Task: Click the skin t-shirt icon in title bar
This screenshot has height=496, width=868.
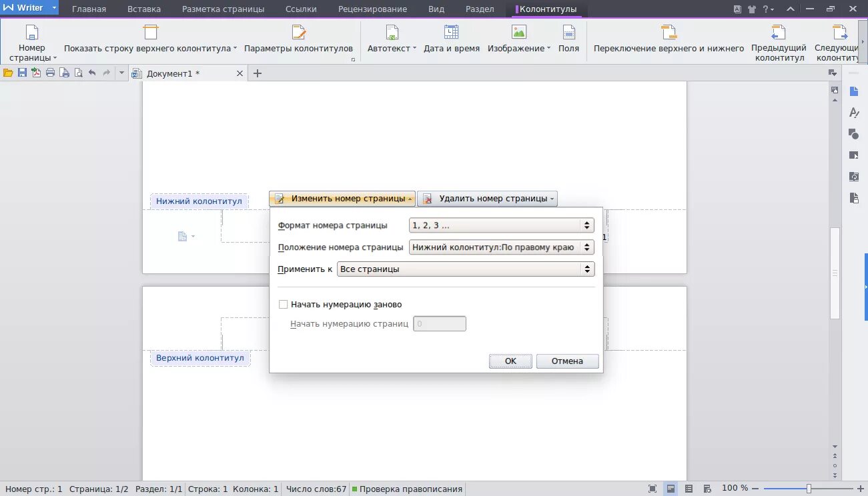Action: pos(752,9)
